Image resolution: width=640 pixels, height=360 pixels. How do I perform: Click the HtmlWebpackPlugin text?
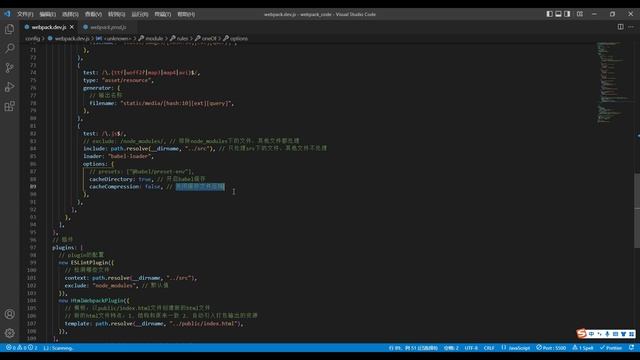pos(98,300)
